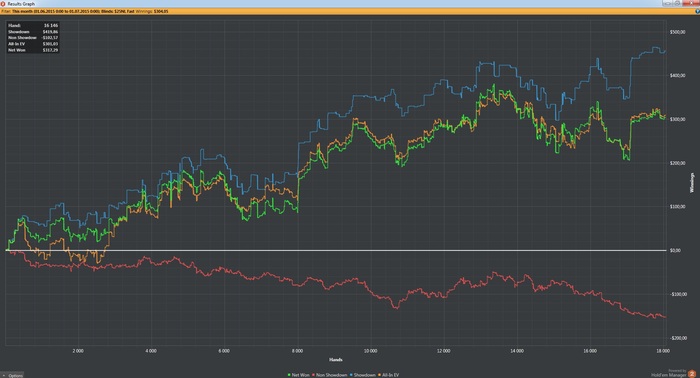Click the arrow icon on the filter bar
The height and width of the screenshot is (378, 700).
pos(697,11)
